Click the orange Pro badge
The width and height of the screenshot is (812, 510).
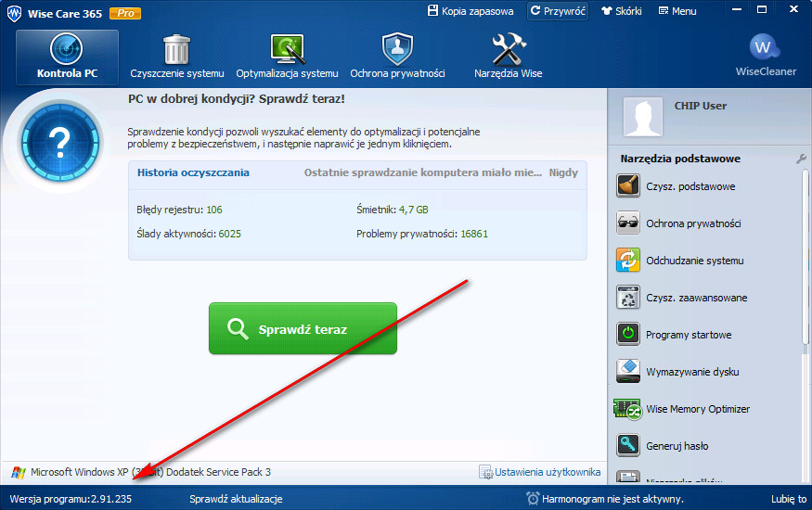pos(125,14)
